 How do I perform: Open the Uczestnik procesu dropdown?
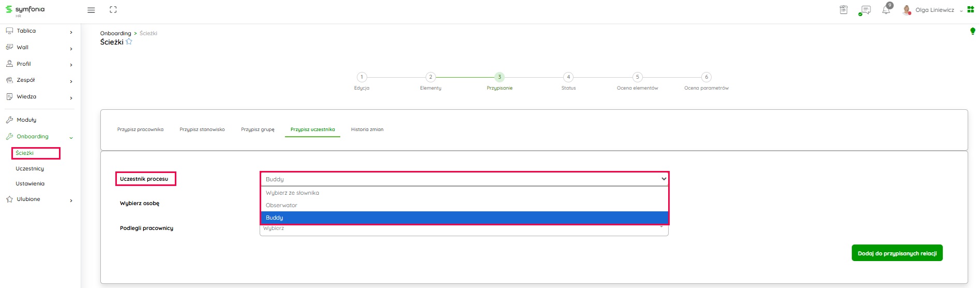coord(463,179)
